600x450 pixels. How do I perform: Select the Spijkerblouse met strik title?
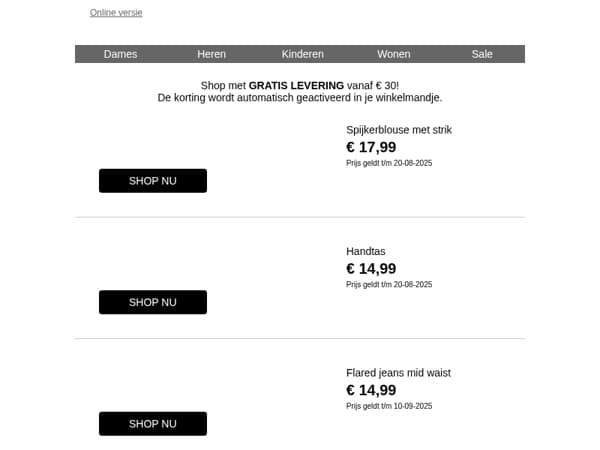pyautogui.click(x=399, y=130)
